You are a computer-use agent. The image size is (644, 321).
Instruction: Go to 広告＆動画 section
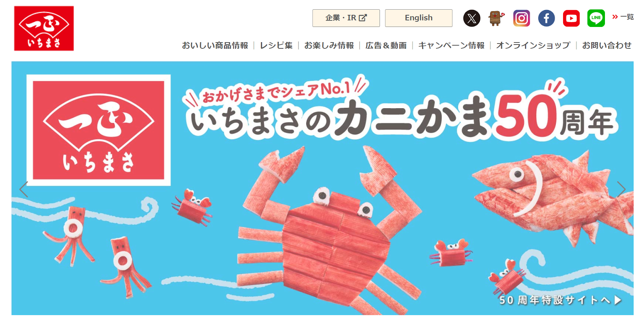(386, 45)
